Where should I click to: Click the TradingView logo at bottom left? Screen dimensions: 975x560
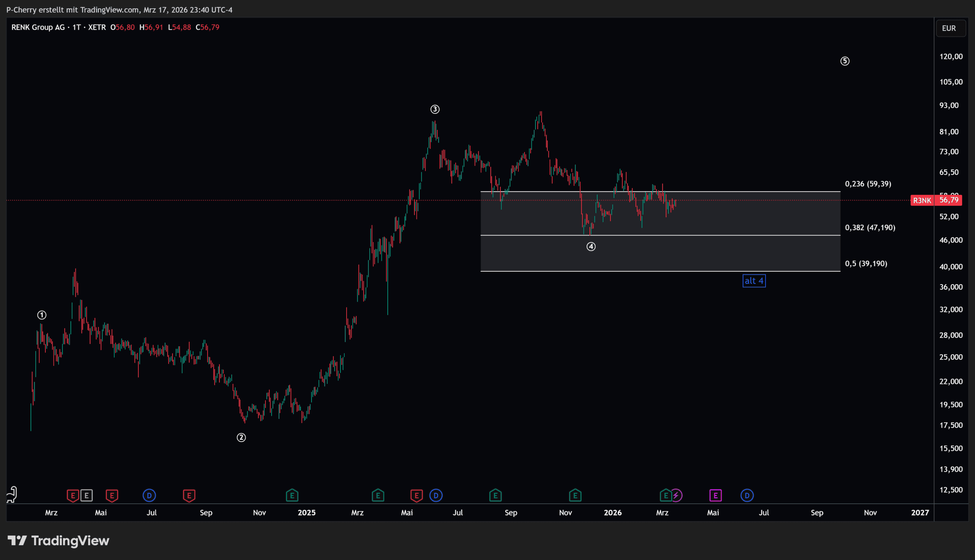[x=59, y=541]
